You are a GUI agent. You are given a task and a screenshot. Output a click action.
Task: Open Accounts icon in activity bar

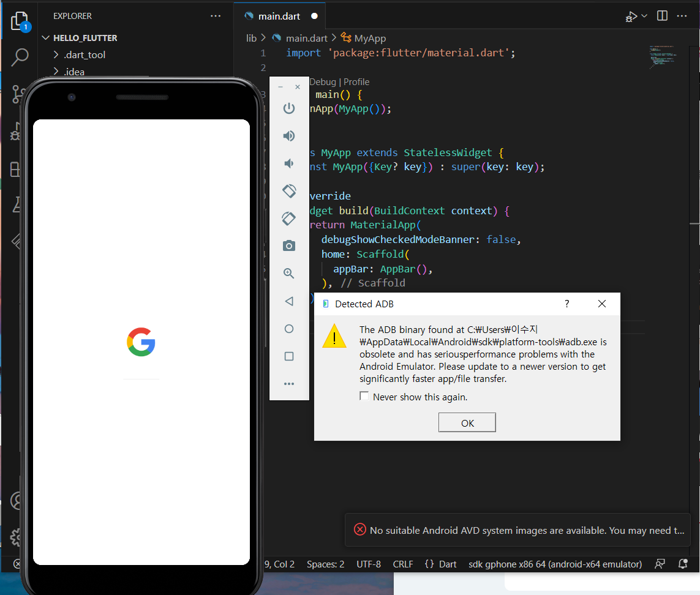click(16, 501)
